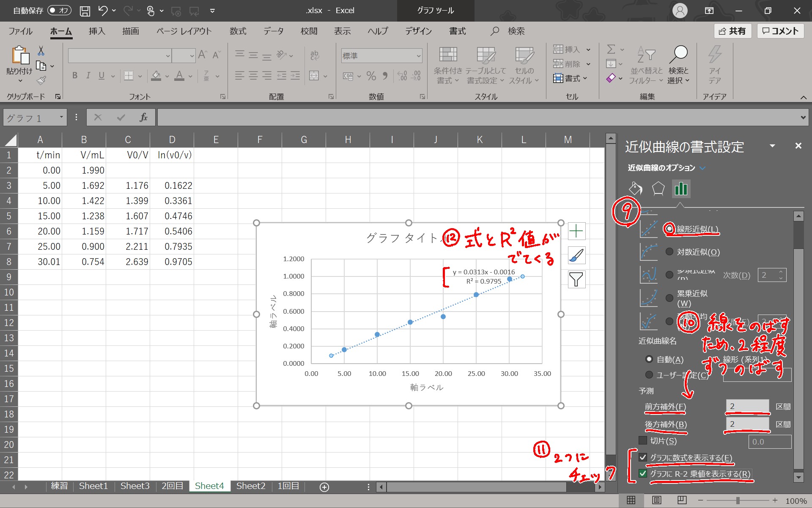Select logarithmic trendline radio button

coord(669,252)
